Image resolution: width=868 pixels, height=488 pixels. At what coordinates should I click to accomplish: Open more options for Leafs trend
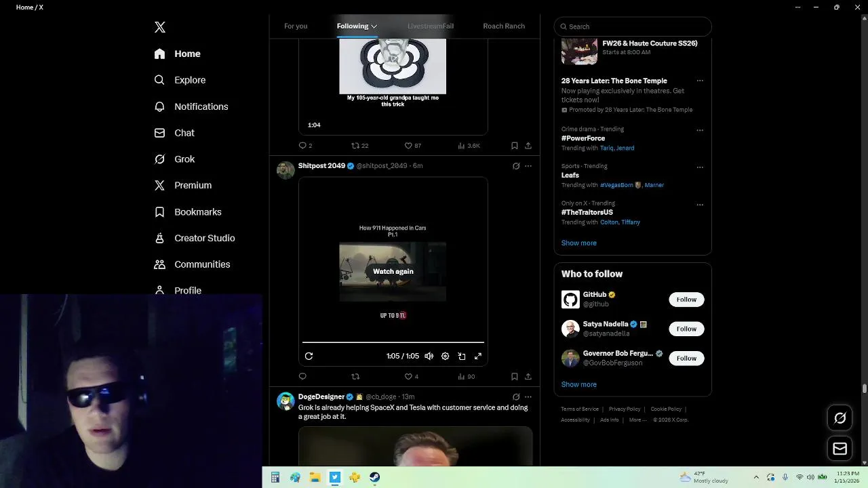(700, 167)
